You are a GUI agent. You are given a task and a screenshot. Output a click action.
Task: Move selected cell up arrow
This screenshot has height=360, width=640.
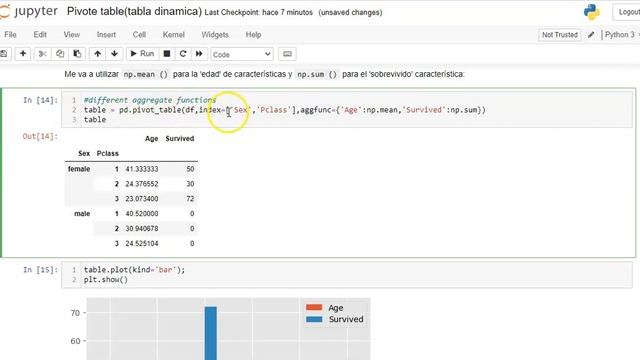[x=97, y=54]
